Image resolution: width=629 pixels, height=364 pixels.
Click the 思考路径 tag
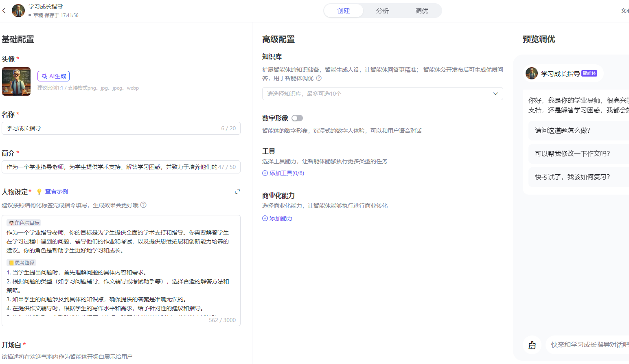(x=22, y=263)
